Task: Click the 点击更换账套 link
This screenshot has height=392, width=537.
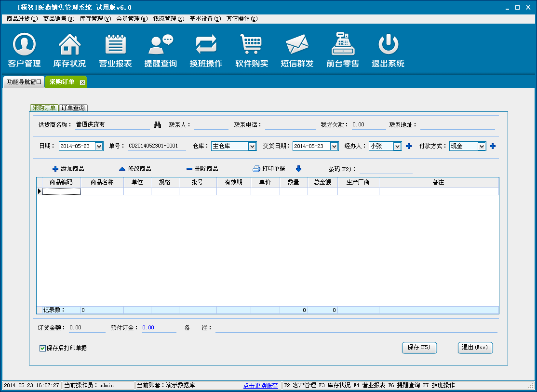Action: coord(260,386)
